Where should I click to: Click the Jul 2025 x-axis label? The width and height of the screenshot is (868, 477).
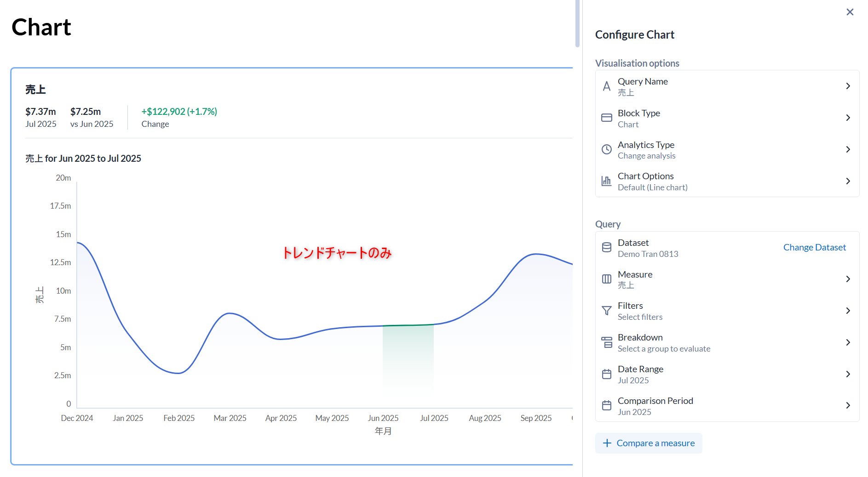point(434,418)
